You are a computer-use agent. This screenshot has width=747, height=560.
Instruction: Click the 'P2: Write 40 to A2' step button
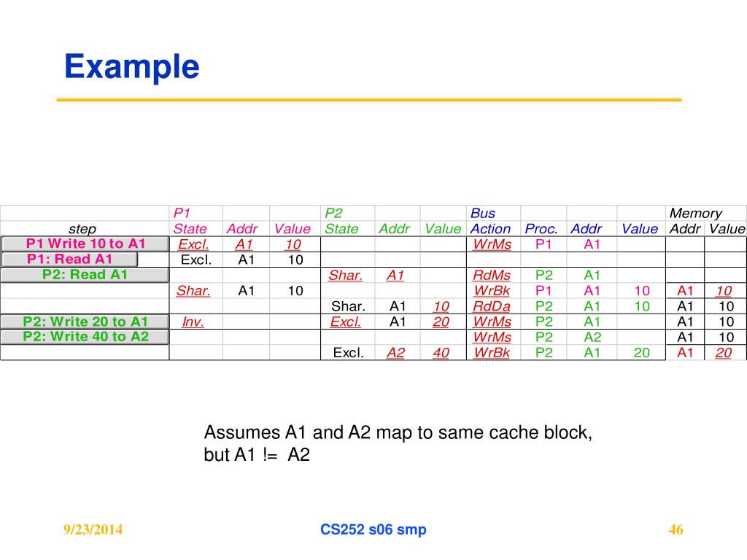tap(85, 337)
